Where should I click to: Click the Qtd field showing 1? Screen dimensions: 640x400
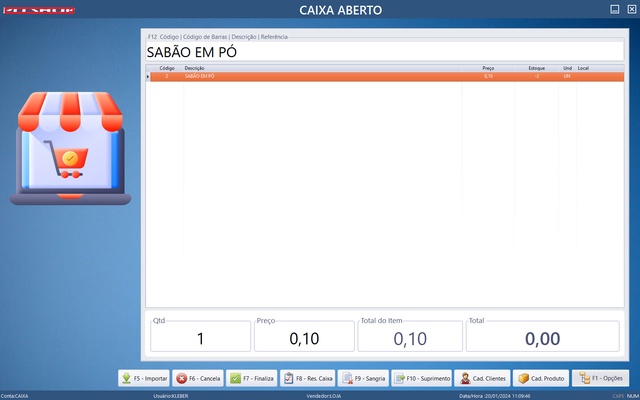(x=200, y=338)
